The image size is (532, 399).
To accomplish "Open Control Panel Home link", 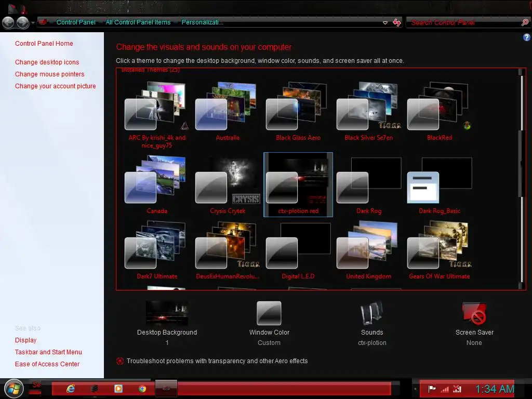I will (44, 44).
